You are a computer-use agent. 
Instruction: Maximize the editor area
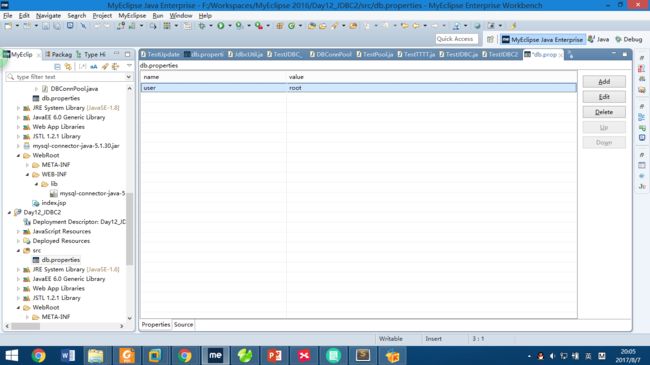tap(625, 54)
